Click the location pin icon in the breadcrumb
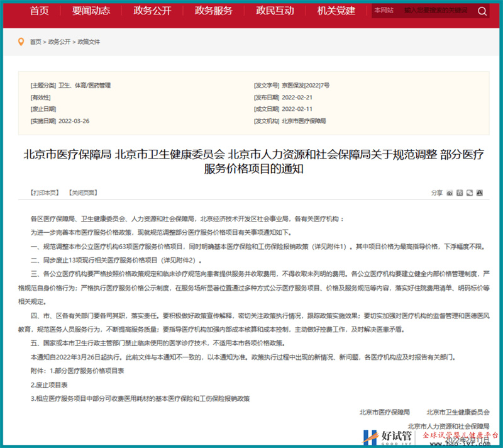The height and width of the screenshot is (448, 503). pos(21,42)
